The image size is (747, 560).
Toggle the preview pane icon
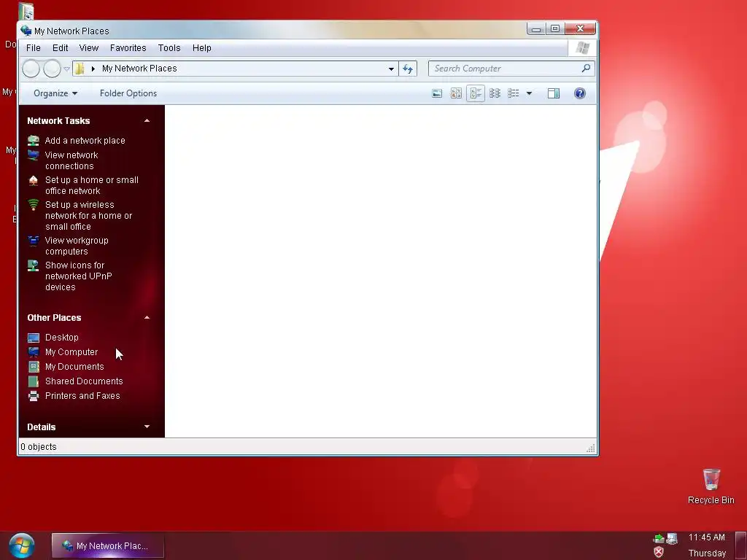554,93
